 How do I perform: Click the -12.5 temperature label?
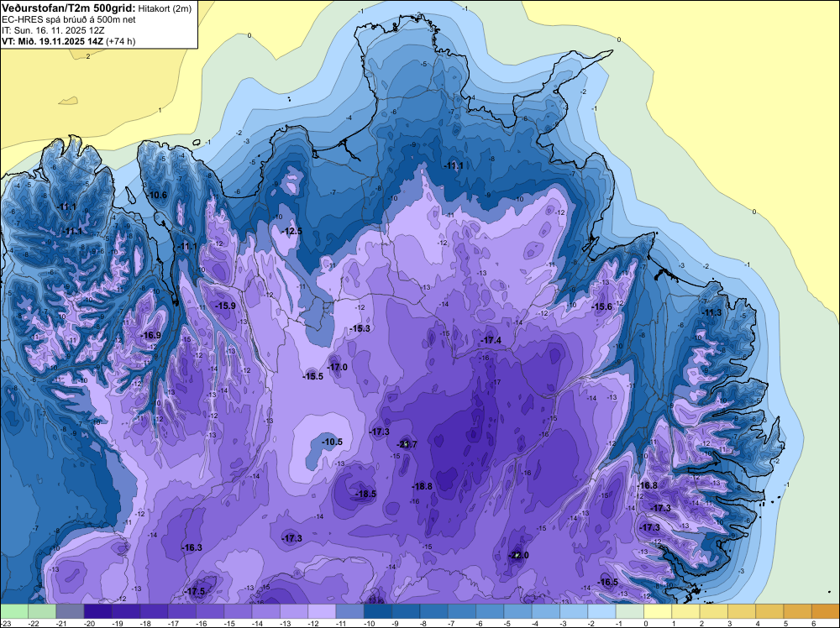[291, 231]
